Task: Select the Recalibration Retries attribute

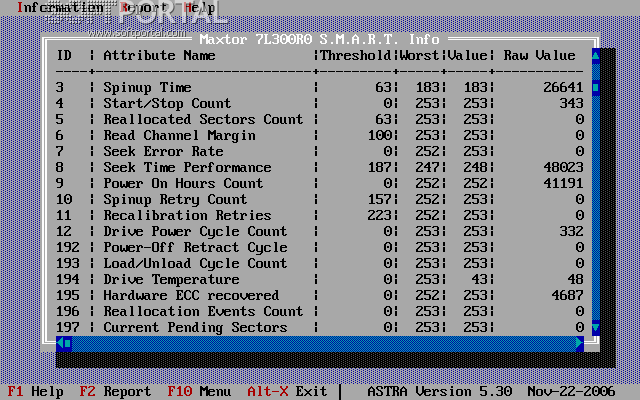Action: pos(187,215)
